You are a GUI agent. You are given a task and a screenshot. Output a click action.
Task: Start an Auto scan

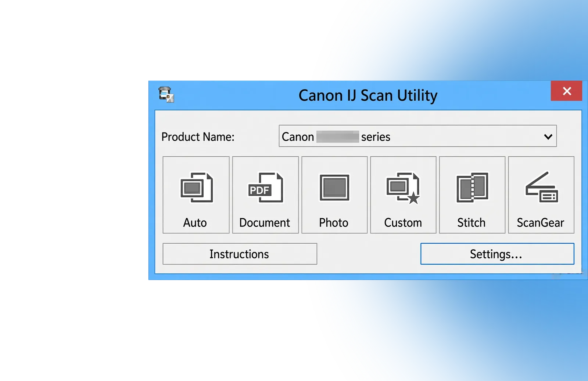[196, 195]
